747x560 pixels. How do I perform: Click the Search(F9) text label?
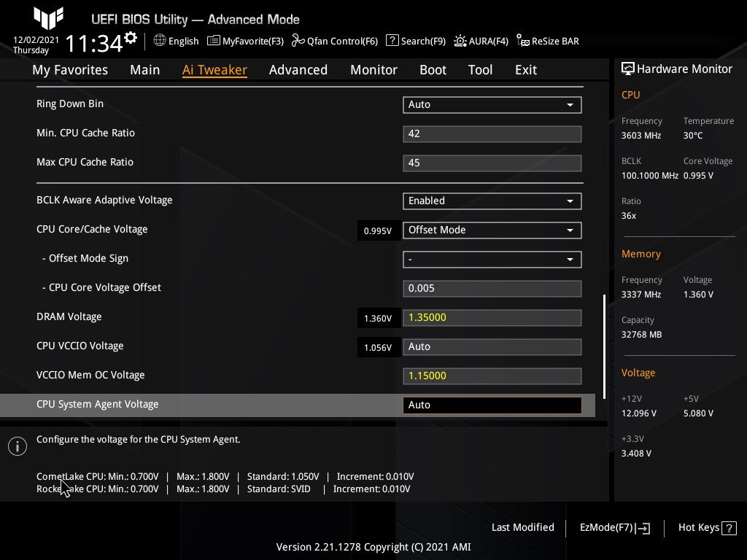424,41
